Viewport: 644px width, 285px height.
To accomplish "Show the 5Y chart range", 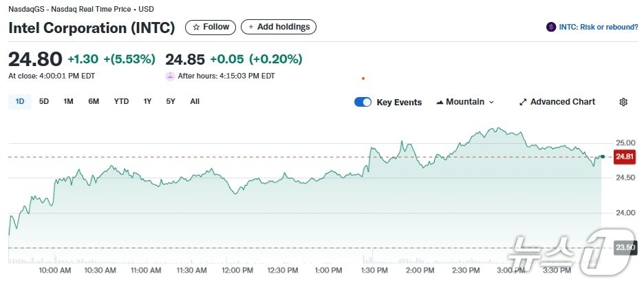I will [x=171, y=101].
